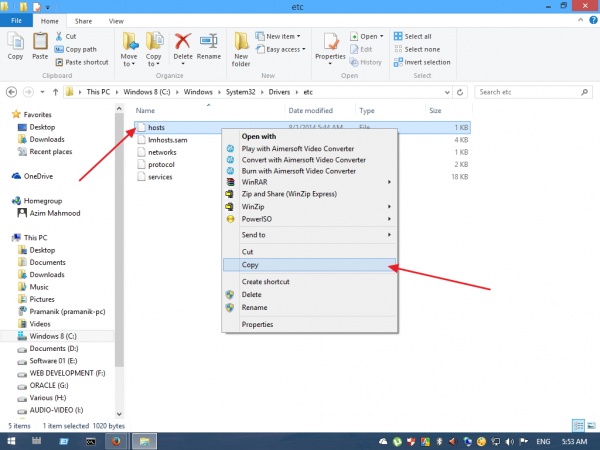This screenshot has width=600, height=450.
Task: Open ORACLE (G:) drive in sidebar
Action: (x=43, y=385)
